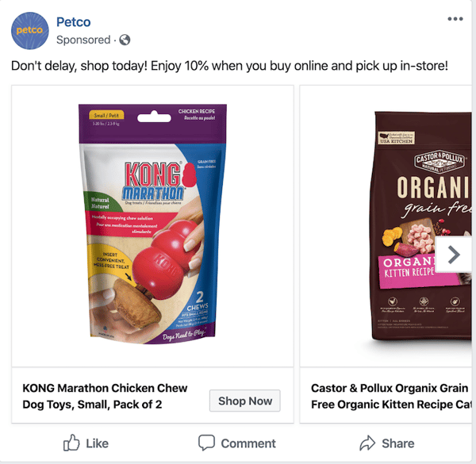
Task: Open the Petco page name link
Action: pyautogui.click(x=73, y=21)
